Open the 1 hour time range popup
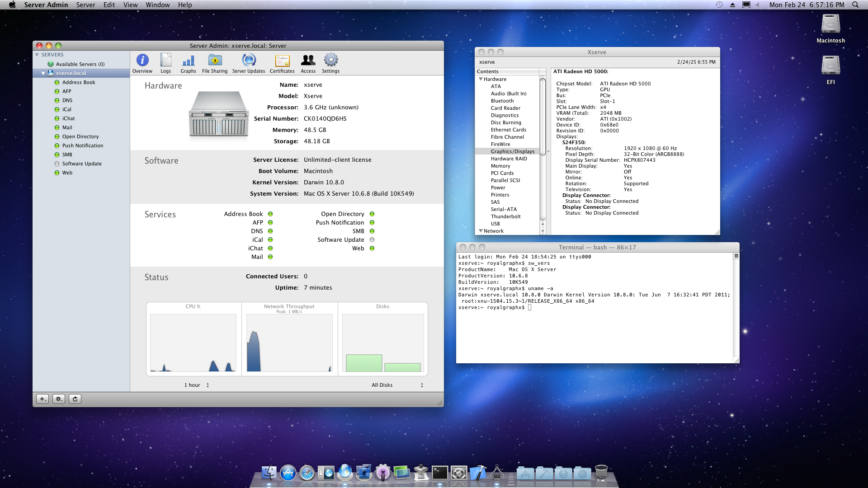 click(197, 385)
